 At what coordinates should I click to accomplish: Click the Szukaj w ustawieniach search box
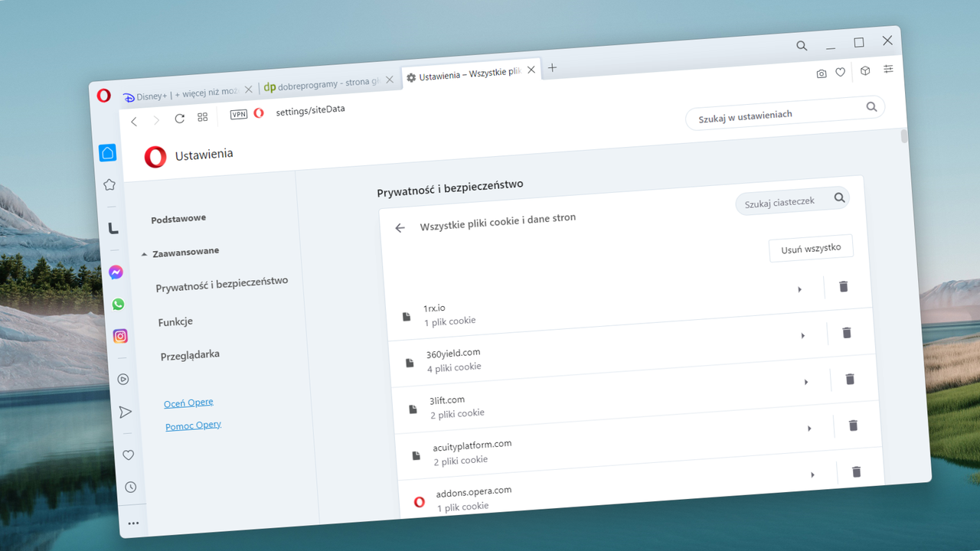click(x=786, y=112)
